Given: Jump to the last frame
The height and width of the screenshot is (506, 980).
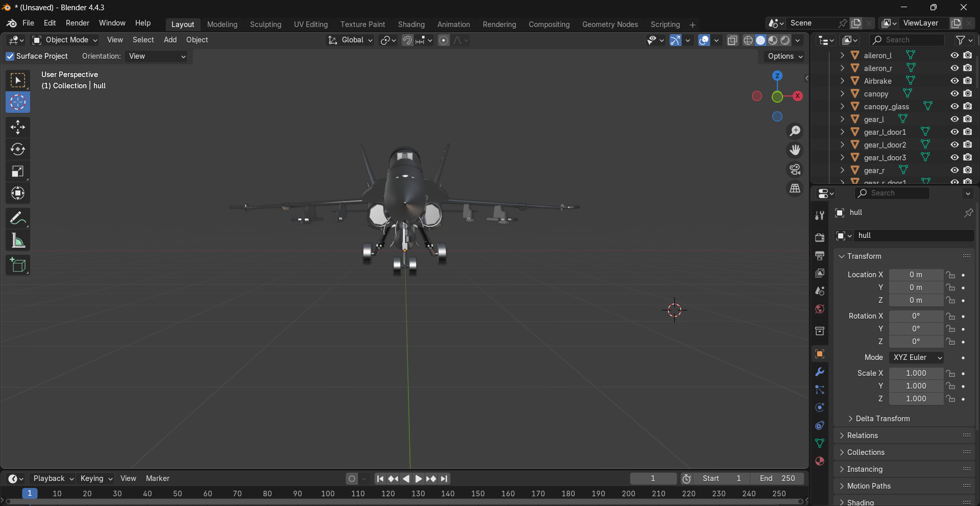Looking at the screenshot, I should 445,479.
